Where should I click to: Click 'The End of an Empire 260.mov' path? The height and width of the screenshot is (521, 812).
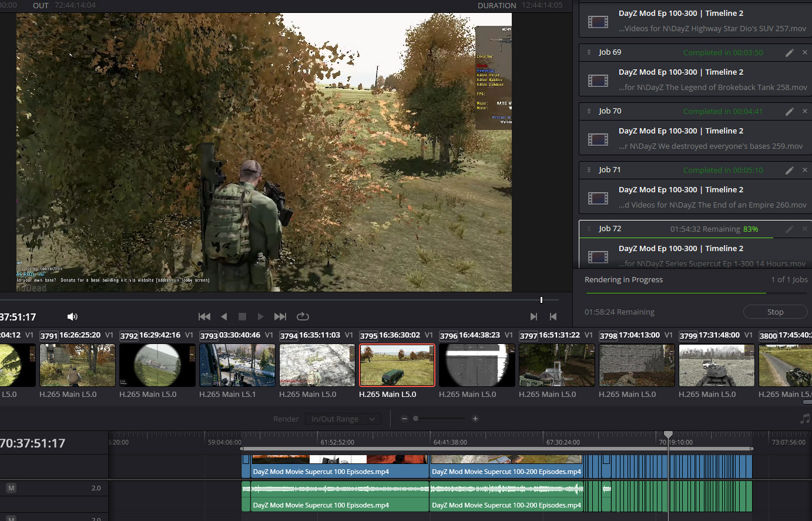[713, 205]
